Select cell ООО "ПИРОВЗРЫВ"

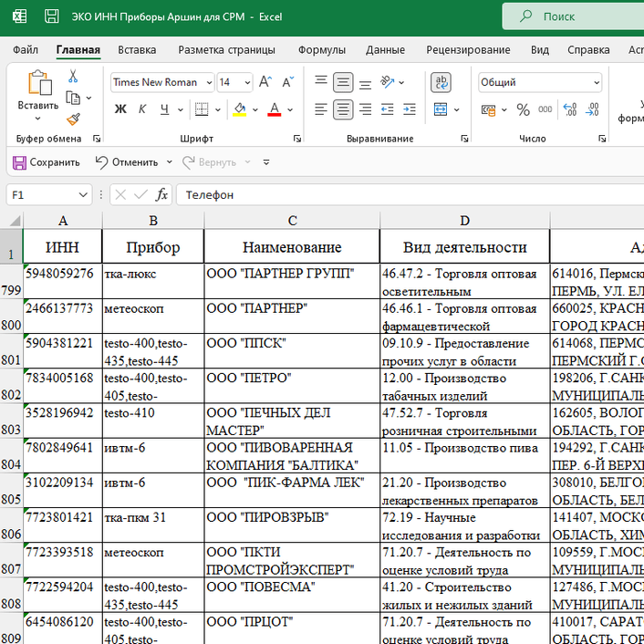click(x=292, y=525)
